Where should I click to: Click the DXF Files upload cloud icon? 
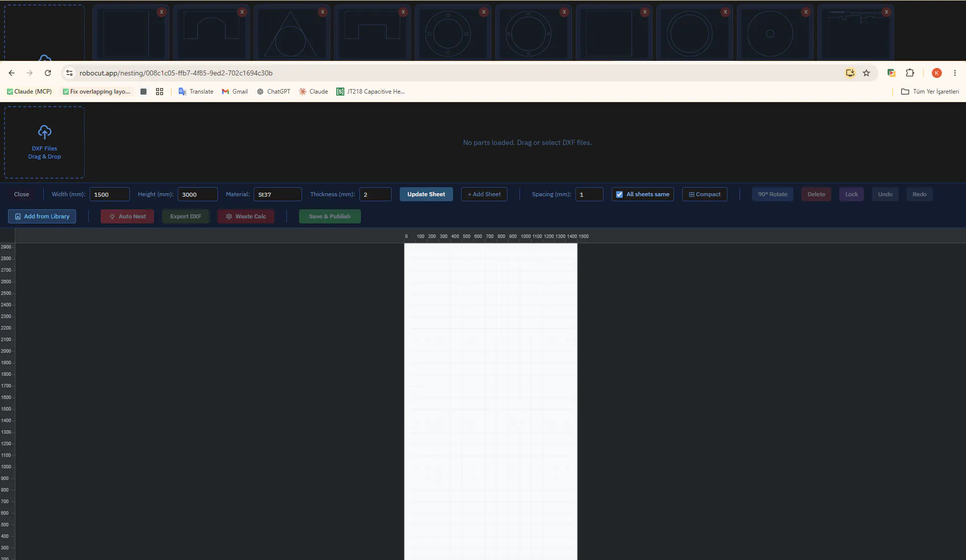tap(44, 132)
